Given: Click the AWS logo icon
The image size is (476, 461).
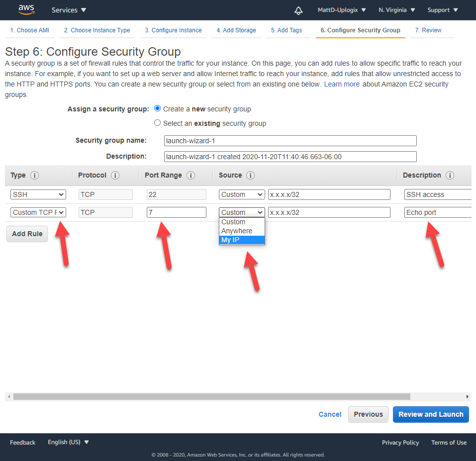Looking at the screenshot, I should pyautogui.click(x=26, y=10).
